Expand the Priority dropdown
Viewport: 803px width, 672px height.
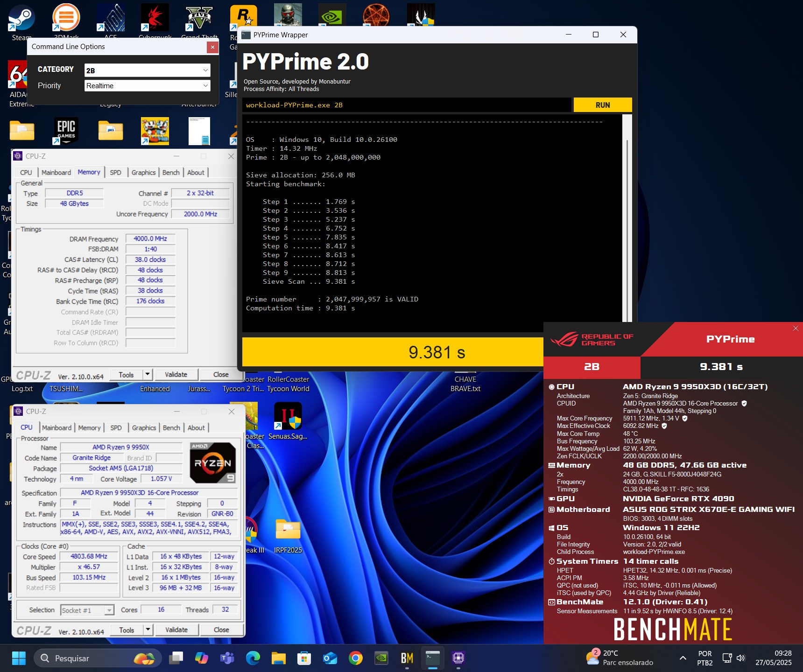pos(205,86)
